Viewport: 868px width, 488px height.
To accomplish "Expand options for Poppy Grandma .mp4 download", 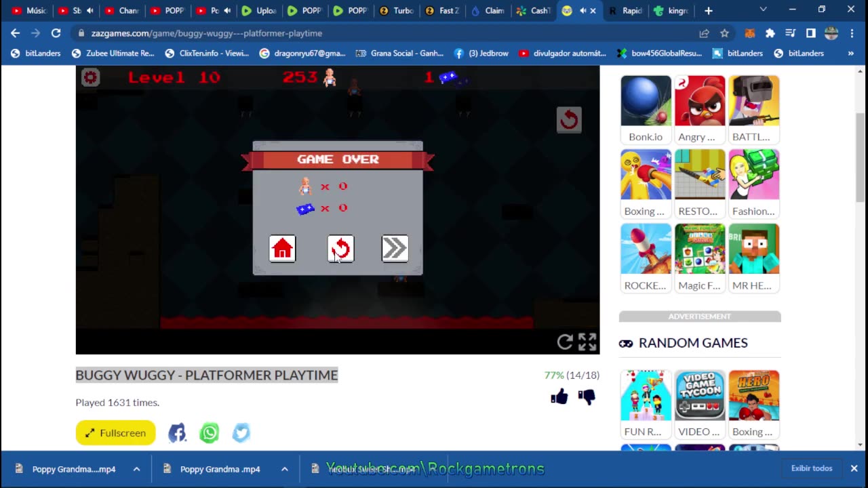I will click(x=285, y=468).
